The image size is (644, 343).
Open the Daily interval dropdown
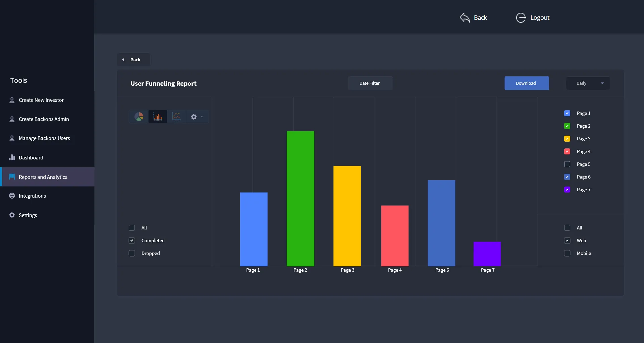(588, 83)
